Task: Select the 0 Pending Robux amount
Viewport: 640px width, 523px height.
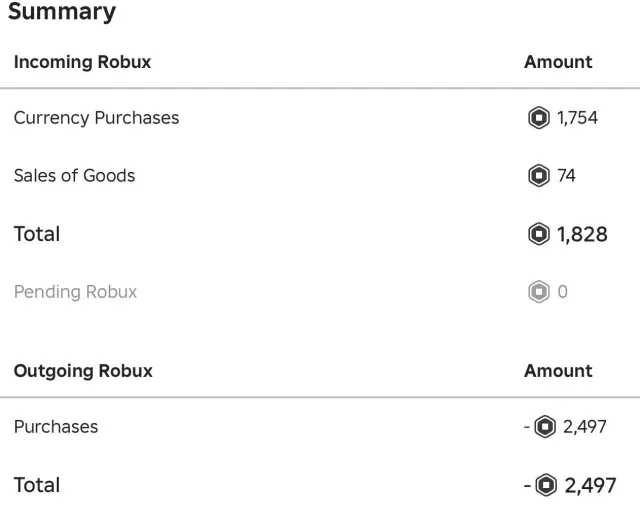Action: pyautogui.click(x=562, y=292)
